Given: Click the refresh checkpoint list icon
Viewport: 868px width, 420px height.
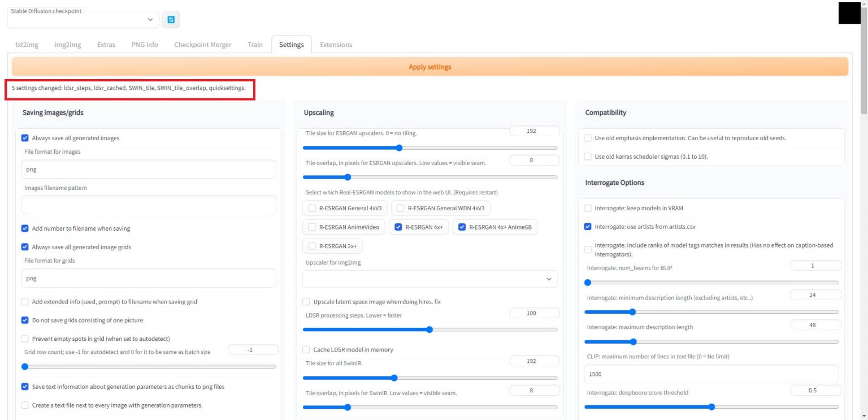Looking at the screenshot, I should click(171, 20).
